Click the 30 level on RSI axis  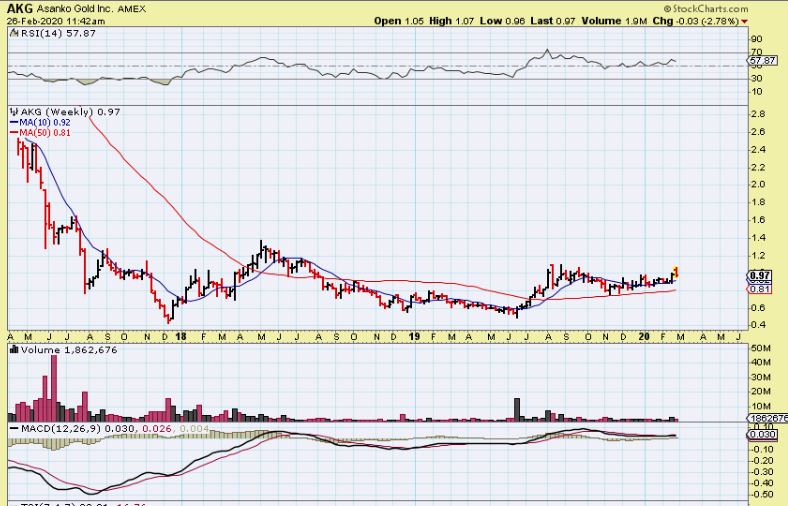(756, 78)
